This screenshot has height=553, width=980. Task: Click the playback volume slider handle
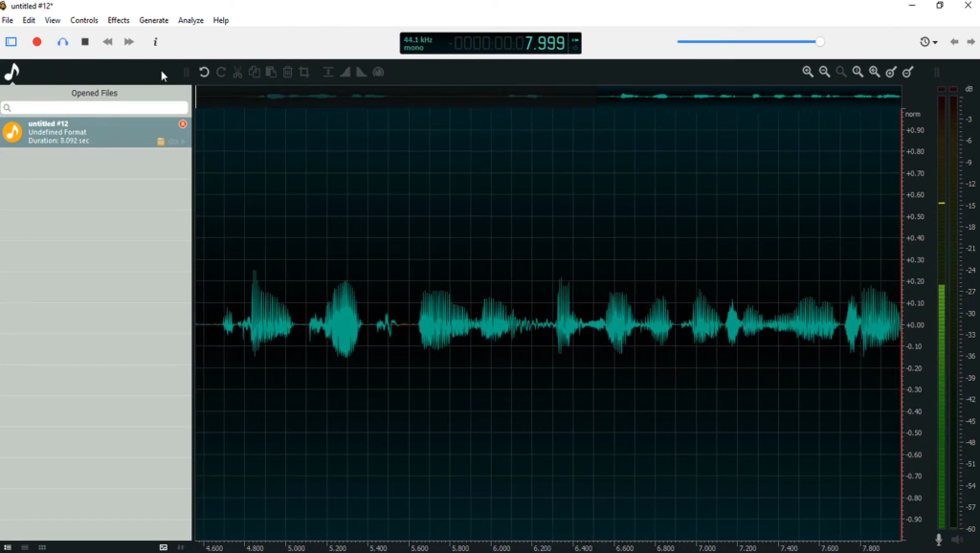[x=820, y=42]
